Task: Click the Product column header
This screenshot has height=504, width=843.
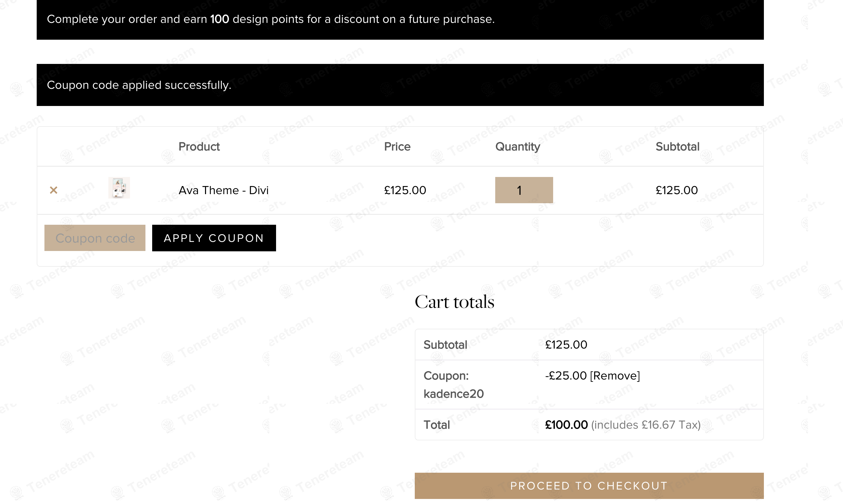Action: (x=199, y=147)
